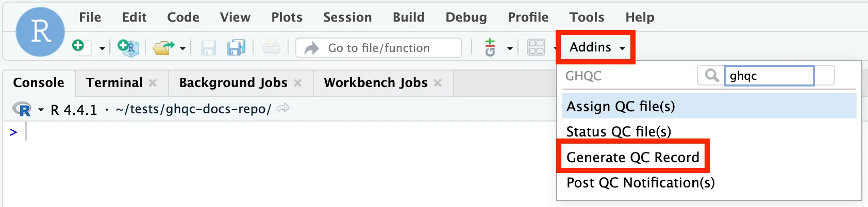Screen dimensions: 868x207
Task: Switch to the Background Jobs tab
Action: pos(233,83)
